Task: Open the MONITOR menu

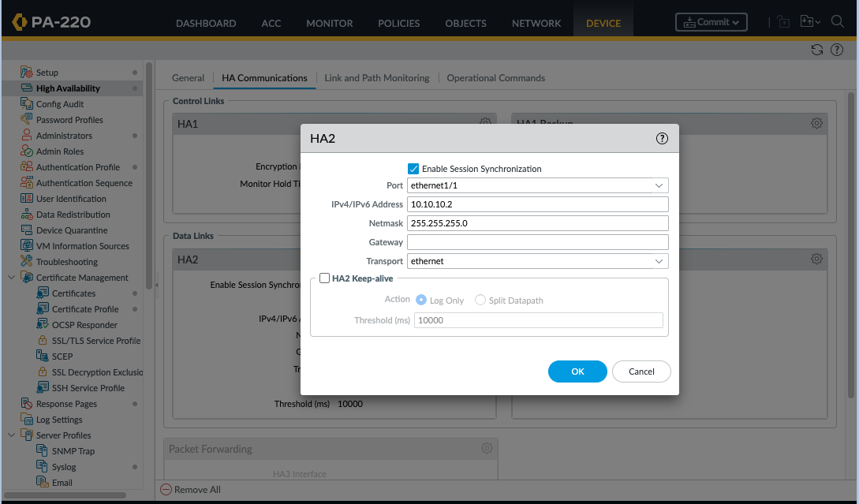Action: pos(329,24)
